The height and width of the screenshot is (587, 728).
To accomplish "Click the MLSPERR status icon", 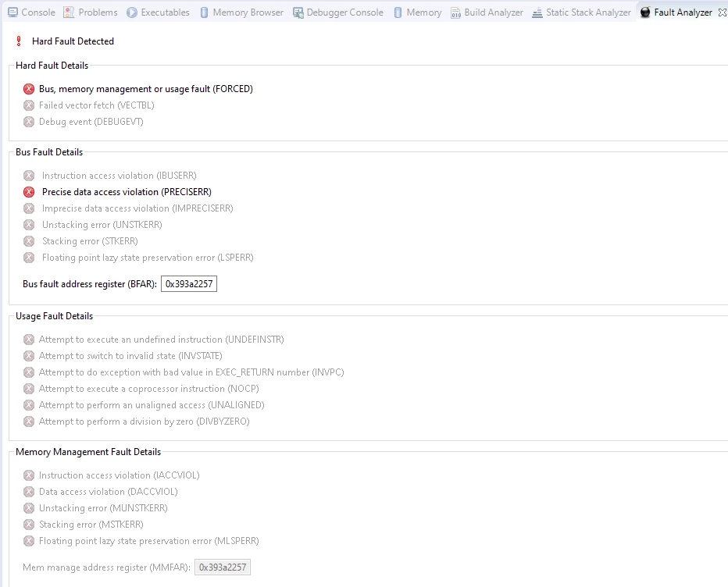I will [29, 541].
